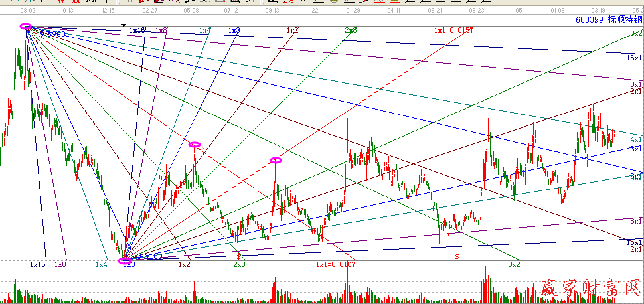This screenshot has width=644, height=304.
Task: Jump to the 02-27 date marker
Action: pyautogui.click(x=150, y=11)
